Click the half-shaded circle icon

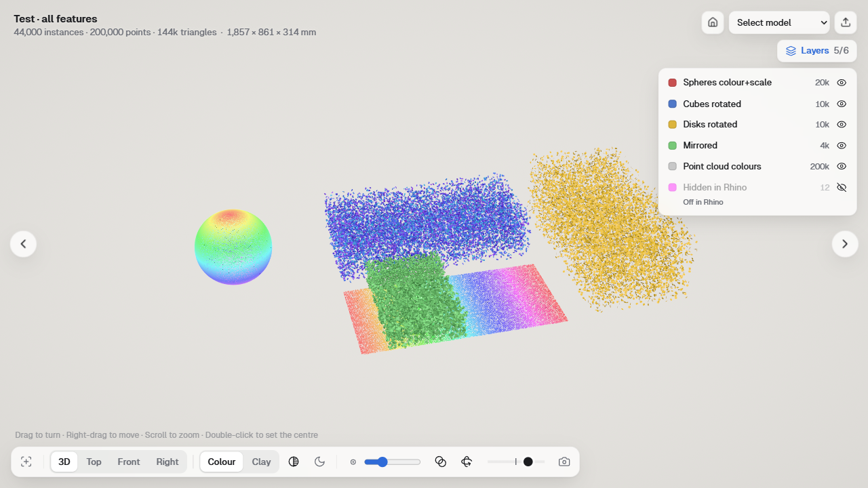pyautogui.click(x=294, y=462)
